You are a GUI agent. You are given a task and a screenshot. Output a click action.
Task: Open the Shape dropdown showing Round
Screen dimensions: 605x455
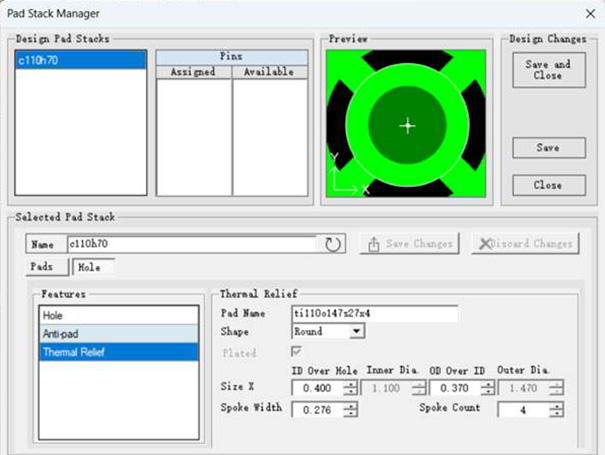coord(357,331)
